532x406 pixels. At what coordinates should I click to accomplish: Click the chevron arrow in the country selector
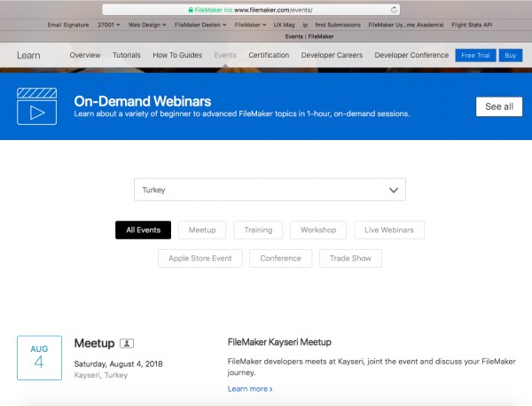point(394,190)
